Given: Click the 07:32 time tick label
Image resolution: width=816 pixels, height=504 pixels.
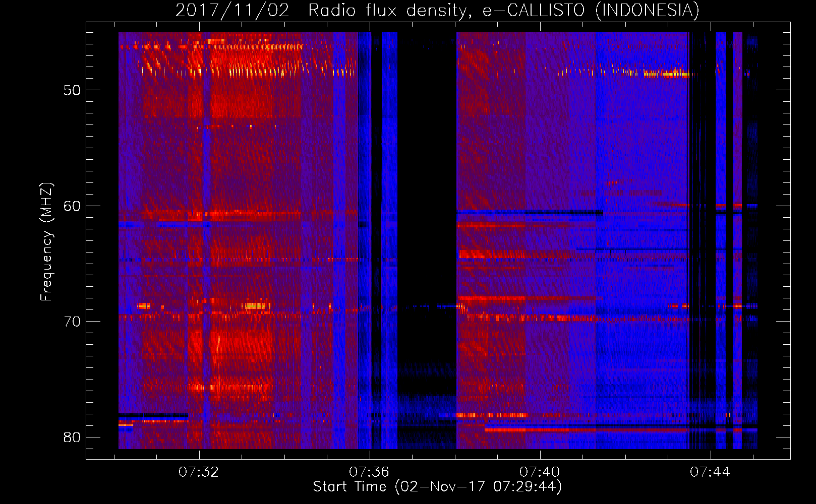Looking at the screenshot, I should [x=199, y=472].
